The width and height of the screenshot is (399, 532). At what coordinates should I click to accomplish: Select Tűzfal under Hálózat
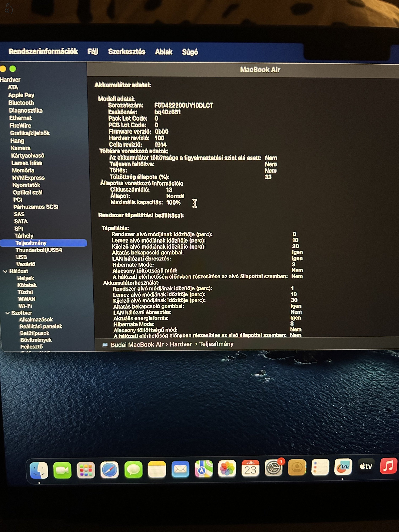click(x=25, y=292)
